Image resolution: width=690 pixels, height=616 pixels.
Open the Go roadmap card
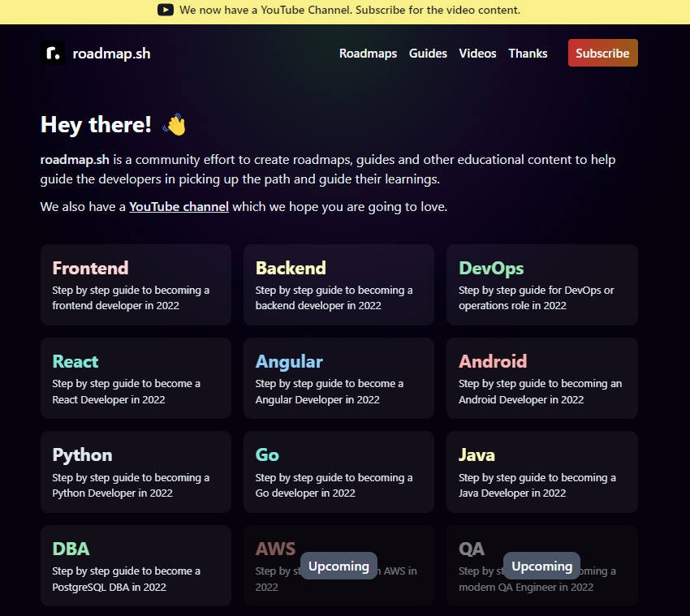point(339,472)
